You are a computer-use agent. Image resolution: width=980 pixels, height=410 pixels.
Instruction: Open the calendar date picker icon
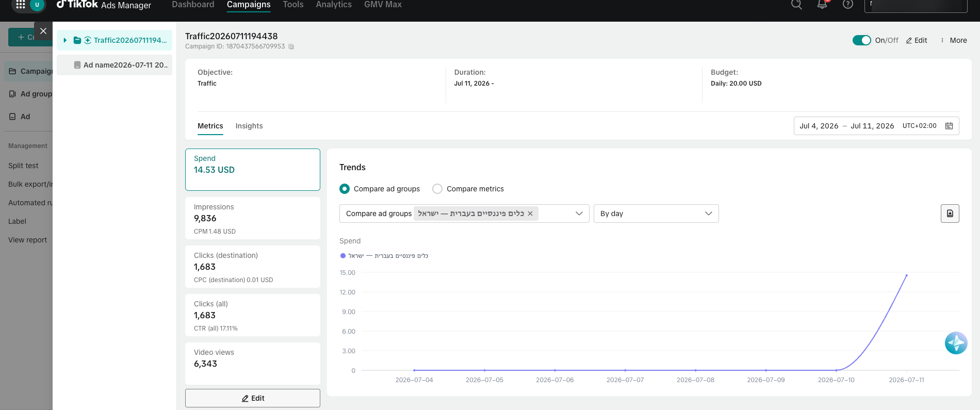pos(949,126)
